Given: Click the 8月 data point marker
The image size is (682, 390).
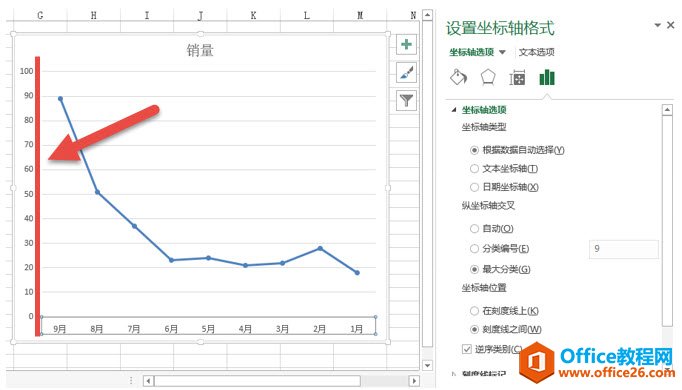Looking at the screenshot, I should pos(97,192).
